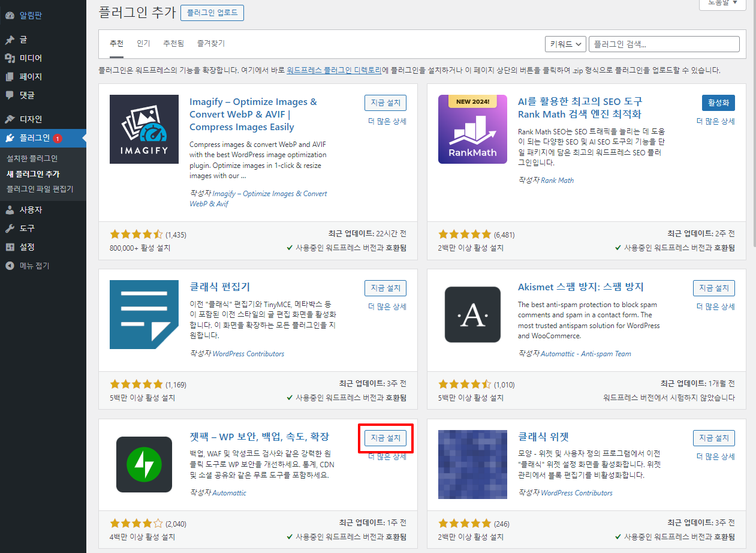The image size is (756, 553).
Task: Open the Akismet 스팸 방지 title link
Action: [580, 287]
